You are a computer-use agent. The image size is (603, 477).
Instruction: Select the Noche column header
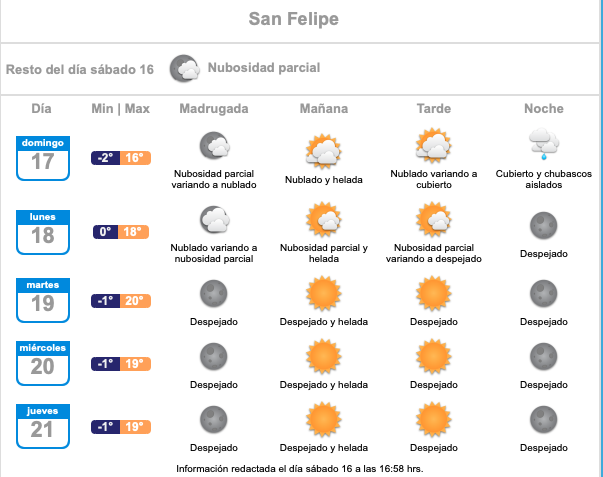pyautogui.click(x=544, y=108)
